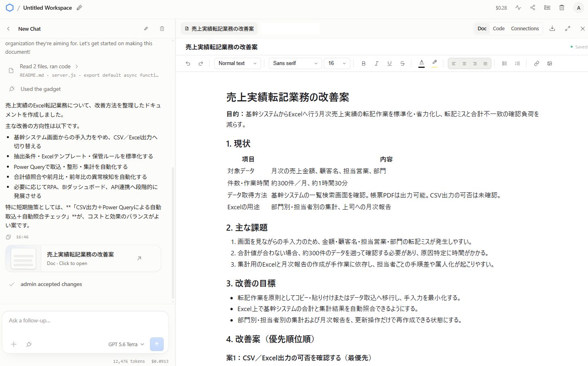Open the activity pulse icon

tap(518, 8)
